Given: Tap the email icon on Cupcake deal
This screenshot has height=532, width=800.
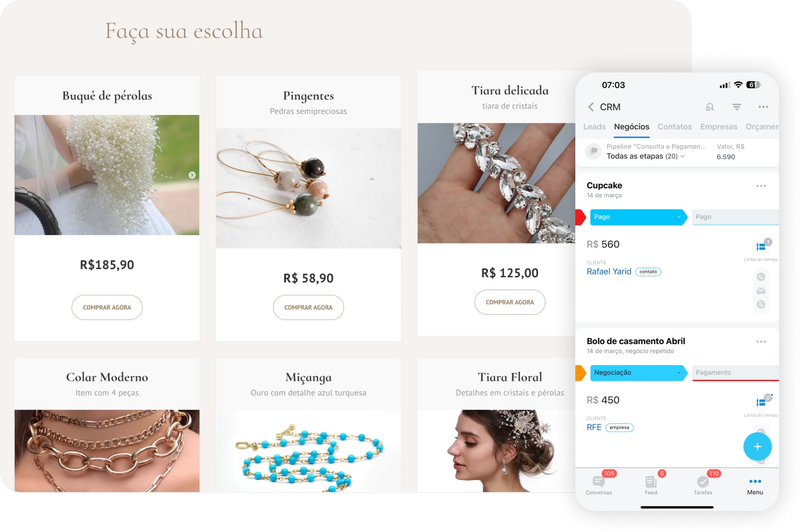Looking at the screenshot, I should point(761,291).
